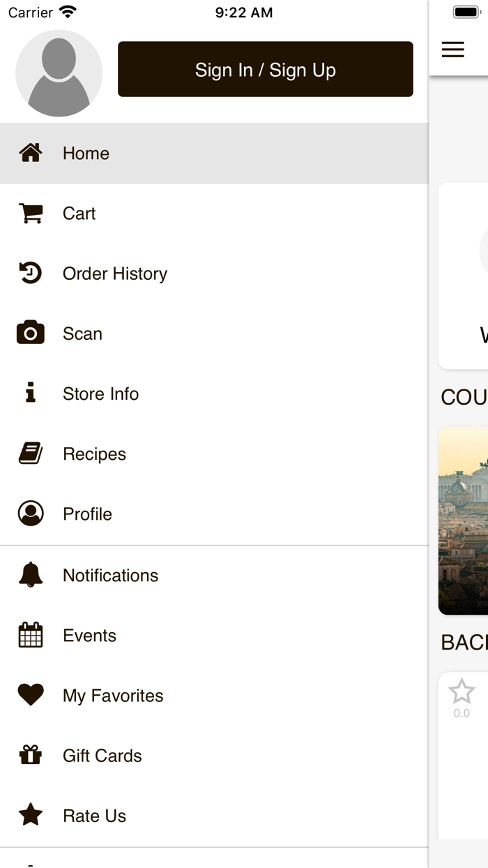Tap the Recipes book icon
Image resolution: width=488 pixels, height=868 pixels.
point(31,454)
